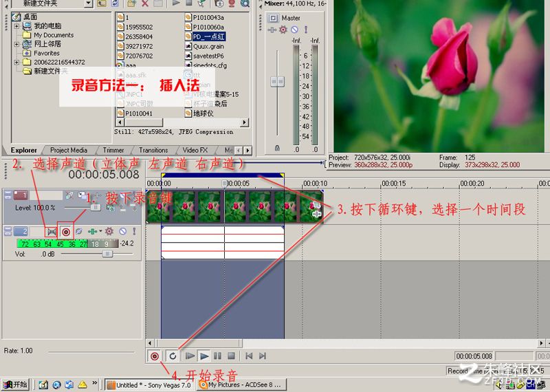The width and height of the screenshot is (550, 392).
Task: Create new folder in Explorer
Action: pyautogui.click(x=131, y=3)
